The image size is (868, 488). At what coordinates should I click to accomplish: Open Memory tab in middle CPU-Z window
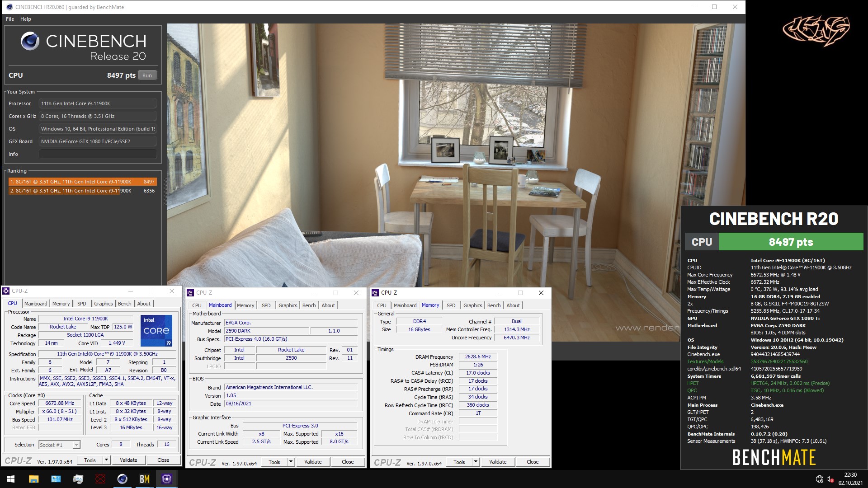coord(245,305)
